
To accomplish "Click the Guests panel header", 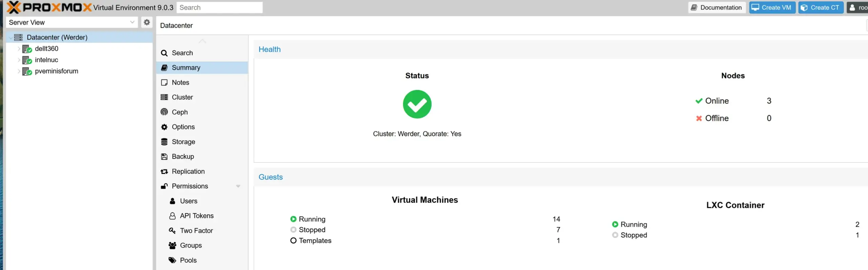I will pos(561,177).
